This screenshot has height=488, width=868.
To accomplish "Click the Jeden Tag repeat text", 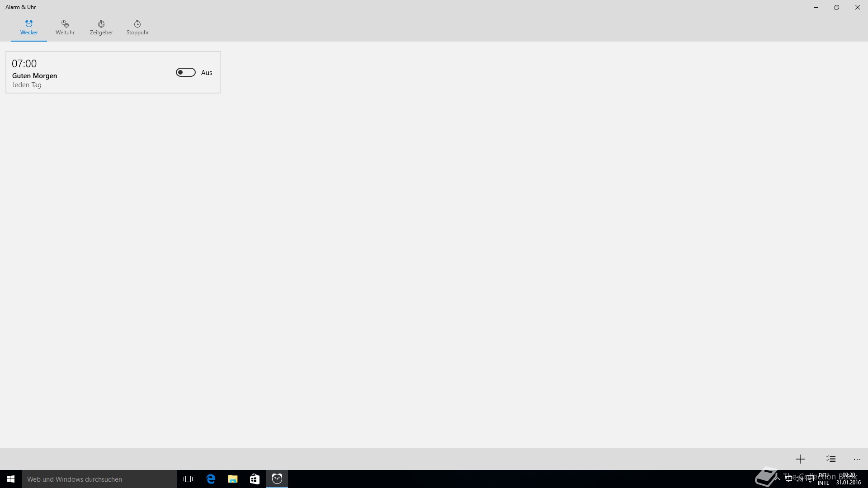I will click(27, 85).
